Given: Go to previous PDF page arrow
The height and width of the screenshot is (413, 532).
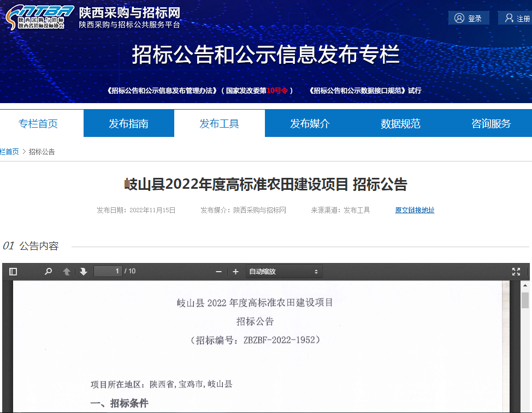Looking at the screenshot, I should pyautogui.click(x=67, y=271).
